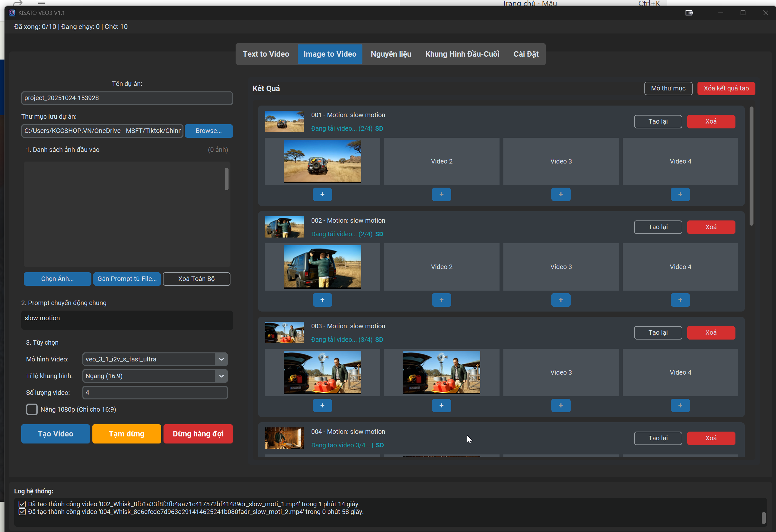Click plus icon under 001 Video 2
The image size is (776, 532).
coord(441,194)
